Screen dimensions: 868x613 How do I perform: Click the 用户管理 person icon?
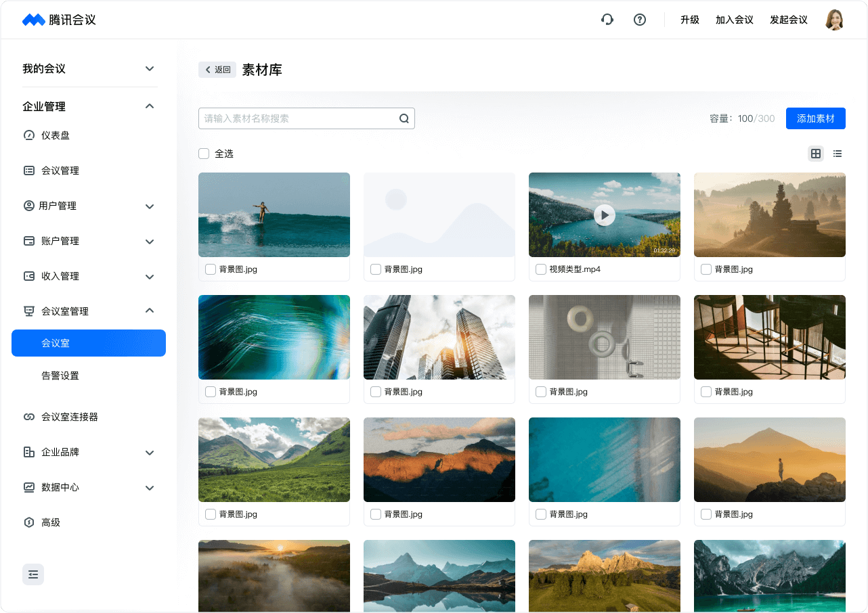pos(29,206)
